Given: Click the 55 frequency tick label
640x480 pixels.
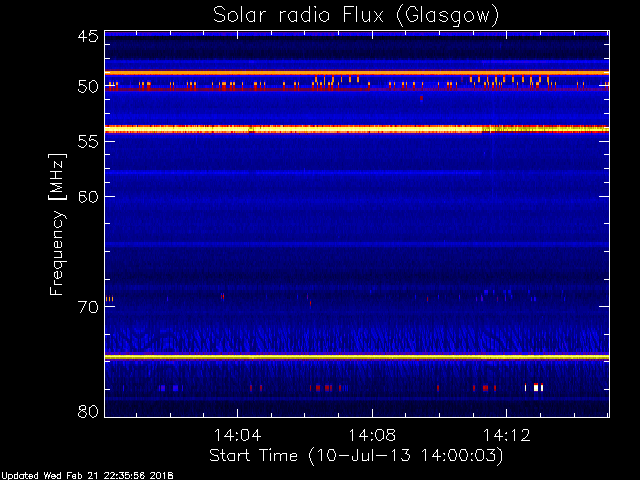Looking at the screenshot, I should pos(88,142).
